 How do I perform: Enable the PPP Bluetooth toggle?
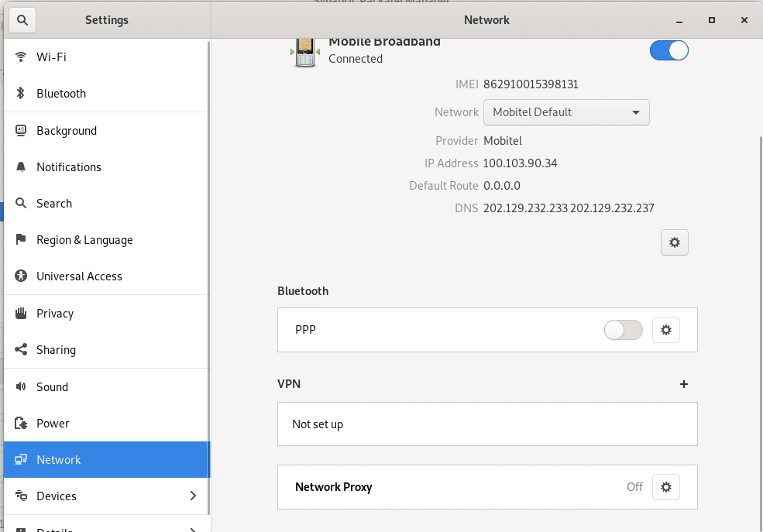coord(623,330)
